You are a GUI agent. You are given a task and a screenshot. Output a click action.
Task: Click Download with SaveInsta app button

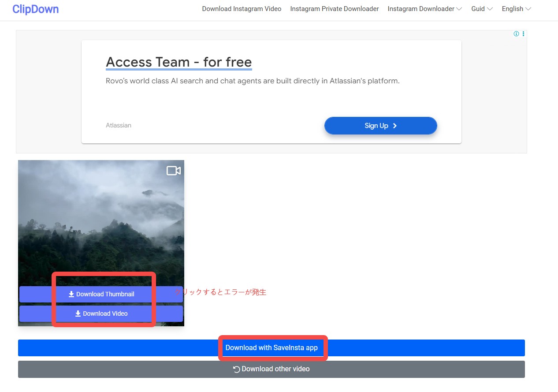click(272, 348)
